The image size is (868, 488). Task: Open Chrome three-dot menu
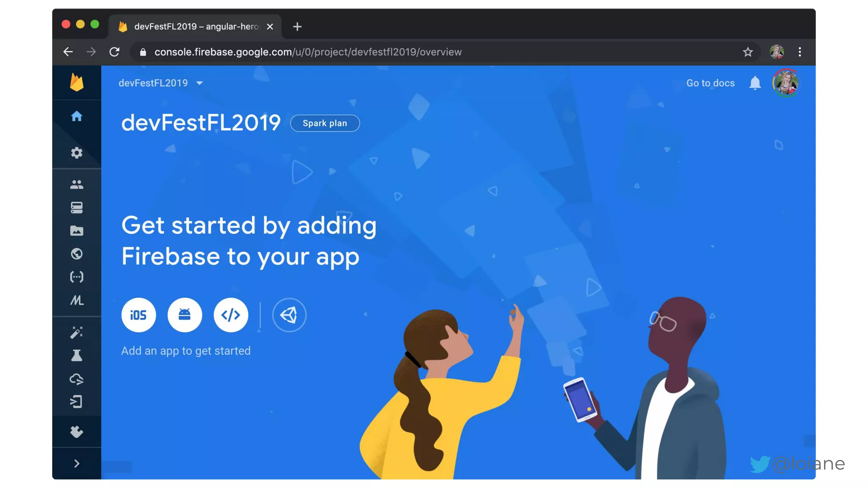tap(800, 52)
